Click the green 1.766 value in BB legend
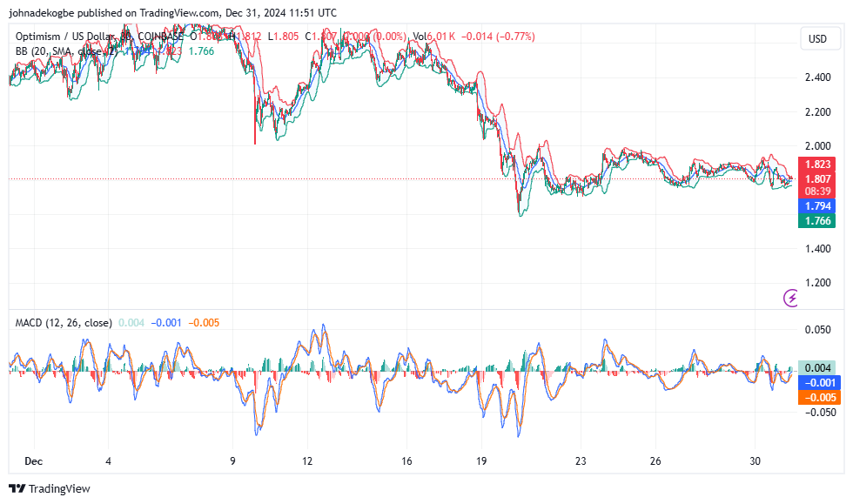The height and width of the screenshot is (504, 853). [201, 51]
